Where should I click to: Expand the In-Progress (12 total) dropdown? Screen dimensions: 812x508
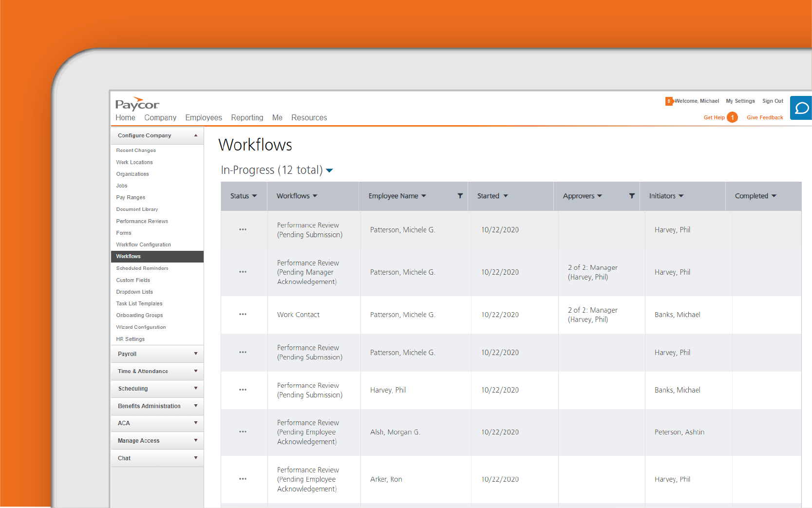click(329, 170)
